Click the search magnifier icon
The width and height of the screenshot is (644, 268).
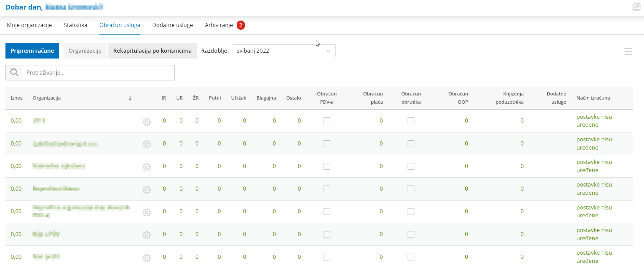click(x=14, y=73)
